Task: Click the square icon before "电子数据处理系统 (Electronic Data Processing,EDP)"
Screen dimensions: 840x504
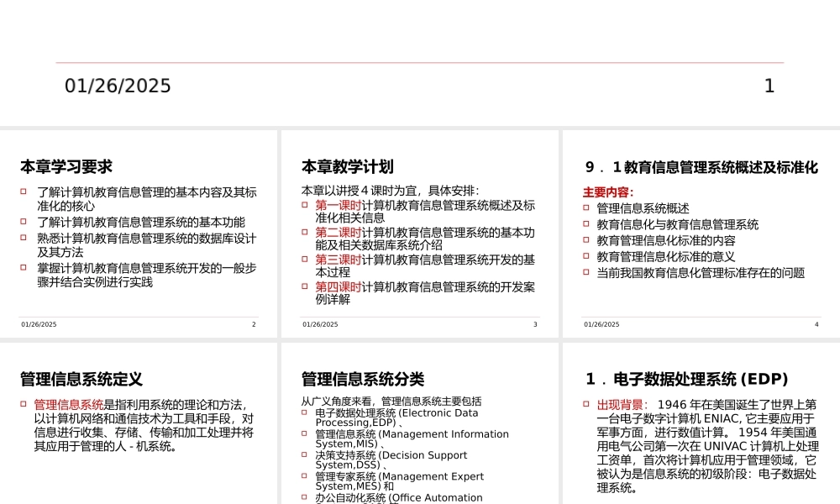Action: pos(303,412)
